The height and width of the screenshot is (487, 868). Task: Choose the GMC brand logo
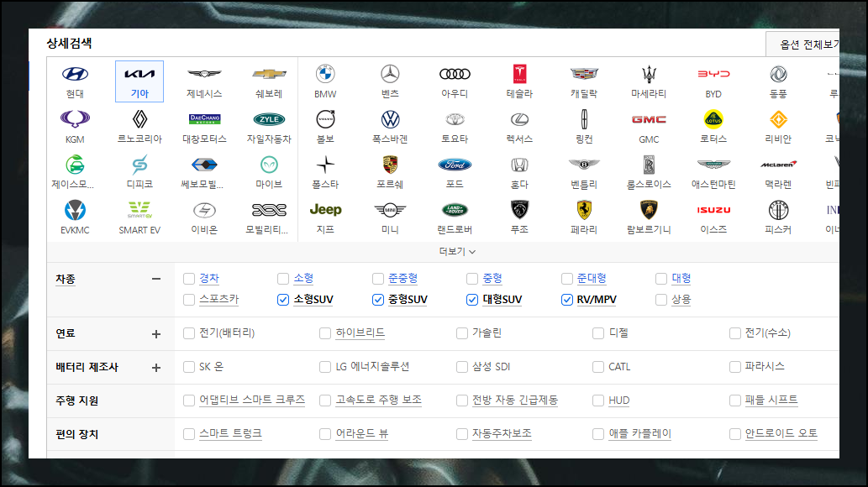click(649, 119)
